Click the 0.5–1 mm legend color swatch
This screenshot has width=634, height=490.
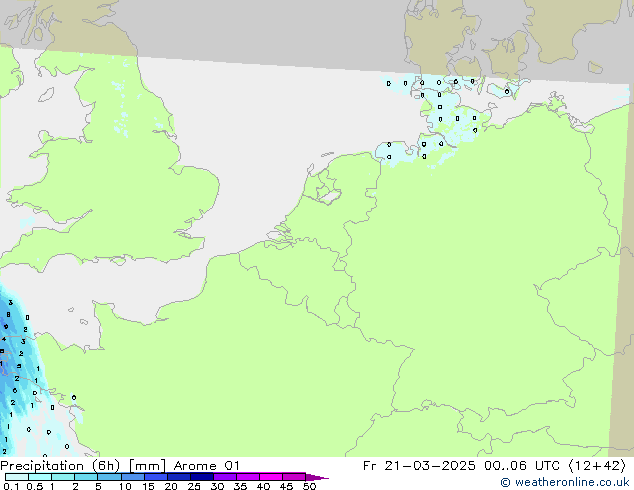40,477
